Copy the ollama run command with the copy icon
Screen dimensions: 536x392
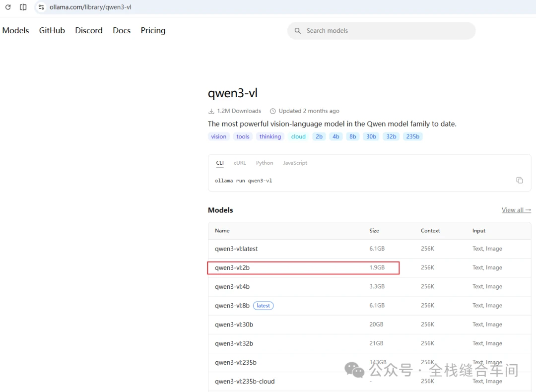519,180
